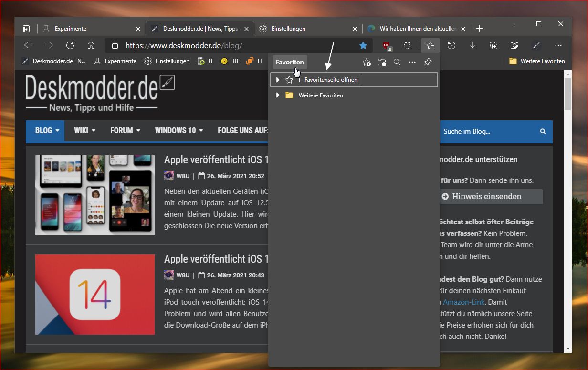Reload the current page

(x=70, y=45)
